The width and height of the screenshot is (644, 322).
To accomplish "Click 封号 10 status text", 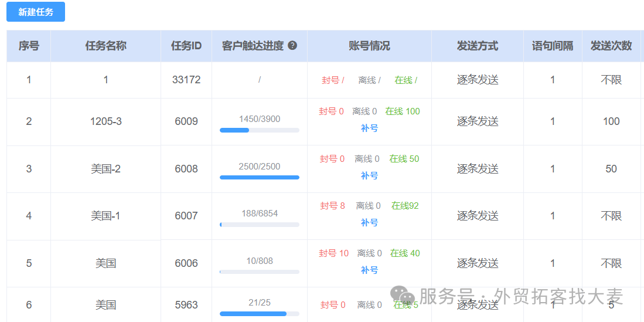I will click(334, 253).
